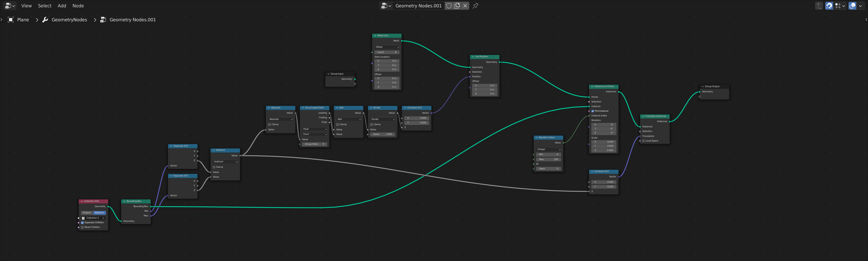
Task: Open the Mesh Line Offset mode dropdown
Action: pos(387,47)
